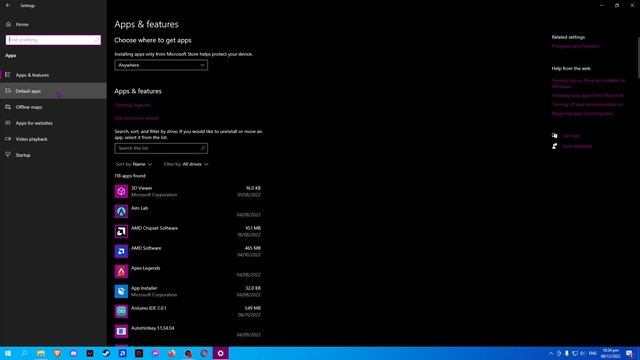The image size is (640, 360).
Task: Open Offline maps section
Action: [53, 107]
